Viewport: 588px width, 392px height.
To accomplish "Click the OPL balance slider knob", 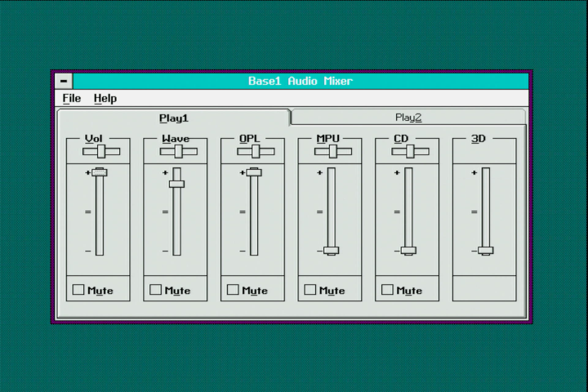I will [x=256, y=151].
